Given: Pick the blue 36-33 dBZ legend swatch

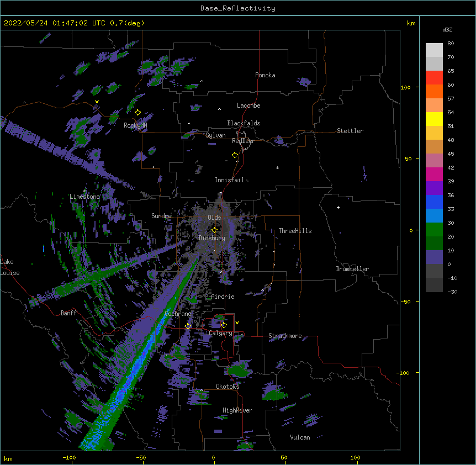Looking at the screenshot, I should click(x=434, y=202).
